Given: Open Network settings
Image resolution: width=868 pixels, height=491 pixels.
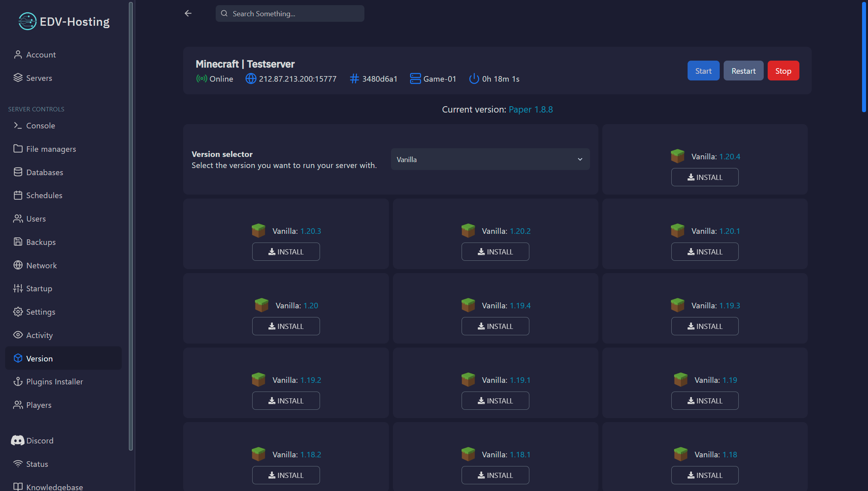Looking at the screenshot, I should 63,266.
